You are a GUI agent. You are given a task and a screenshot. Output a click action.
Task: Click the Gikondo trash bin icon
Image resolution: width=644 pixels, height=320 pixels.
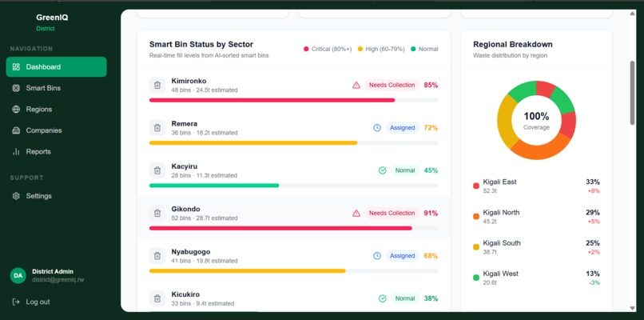157,213
